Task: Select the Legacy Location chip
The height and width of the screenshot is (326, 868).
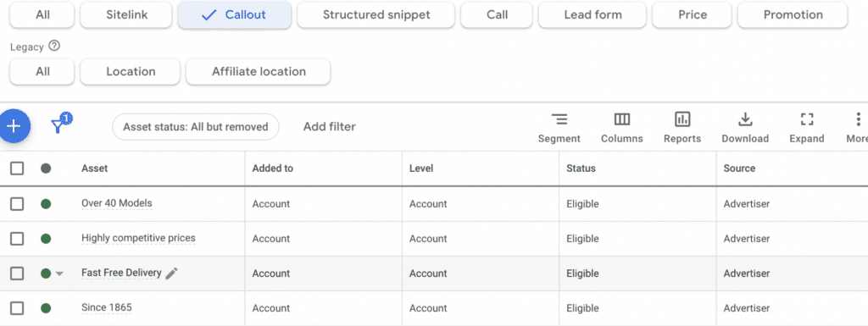Action: pos(130,72)
